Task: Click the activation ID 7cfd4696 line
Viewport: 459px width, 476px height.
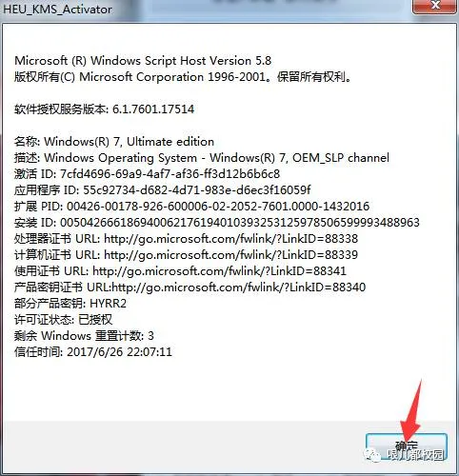Action: pyautogui.click(x=147, y=174)
